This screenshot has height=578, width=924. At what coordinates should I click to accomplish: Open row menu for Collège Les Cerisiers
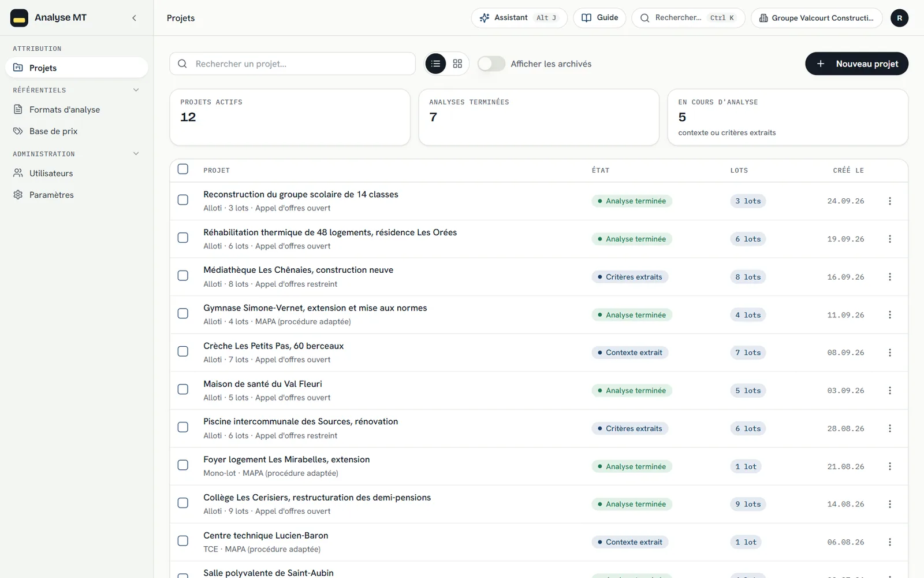pyautogui.click(x=889, y=504)
